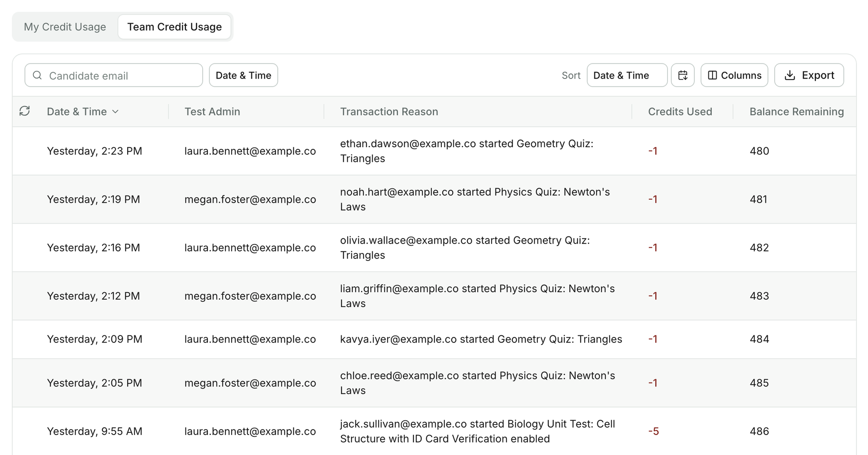868x455 pixels.
Task: Click balance remaining value 486
Action: click(759, 431)
